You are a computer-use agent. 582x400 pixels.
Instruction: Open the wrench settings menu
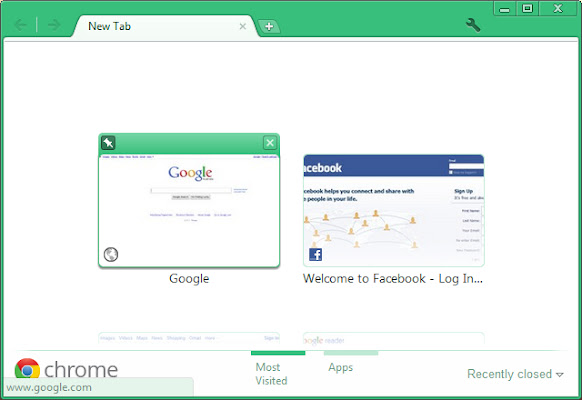[473, 25]
